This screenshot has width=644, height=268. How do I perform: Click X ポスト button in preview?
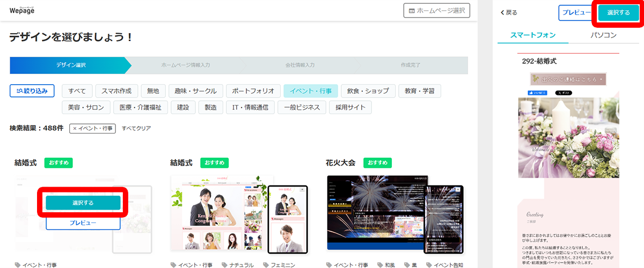pos(563,93)
